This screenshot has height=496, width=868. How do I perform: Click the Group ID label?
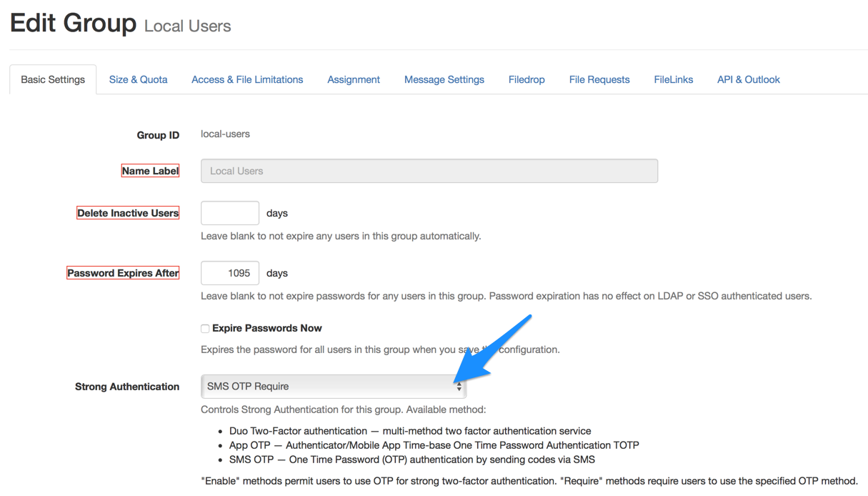tap(158, 135)
